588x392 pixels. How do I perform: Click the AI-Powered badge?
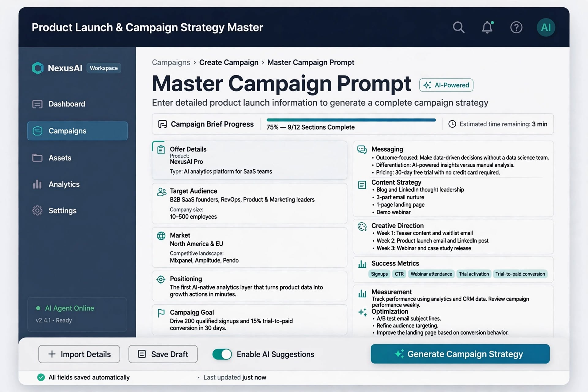pos(446,85)
